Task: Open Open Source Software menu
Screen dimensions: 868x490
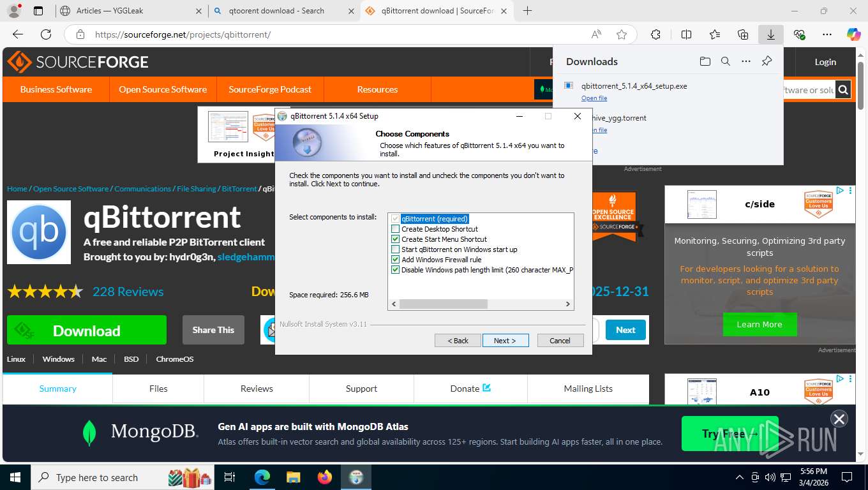Action: click(x=163, y=89)
